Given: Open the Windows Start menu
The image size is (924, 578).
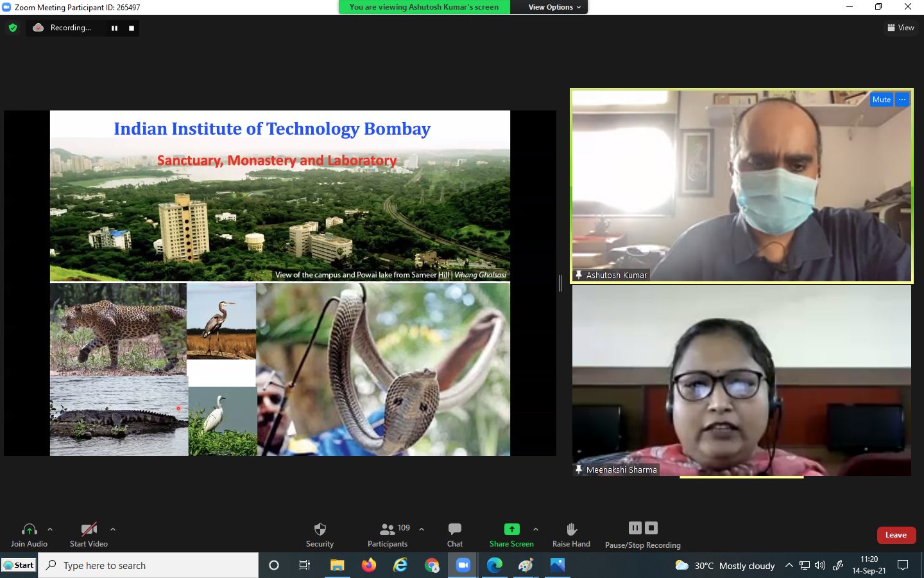Looking at the screenshot, I should coord(19,565).
